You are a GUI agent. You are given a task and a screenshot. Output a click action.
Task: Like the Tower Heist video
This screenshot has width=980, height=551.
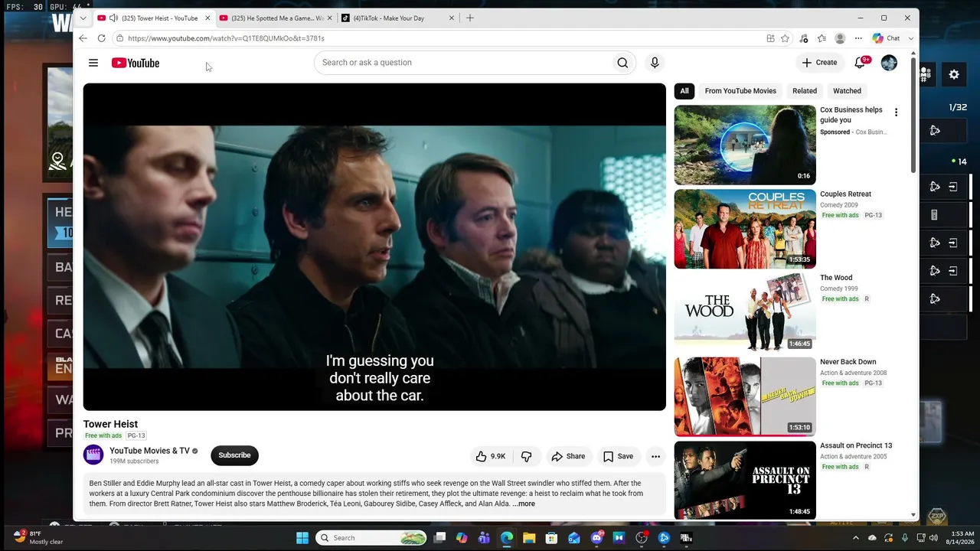tap(490, 456)
